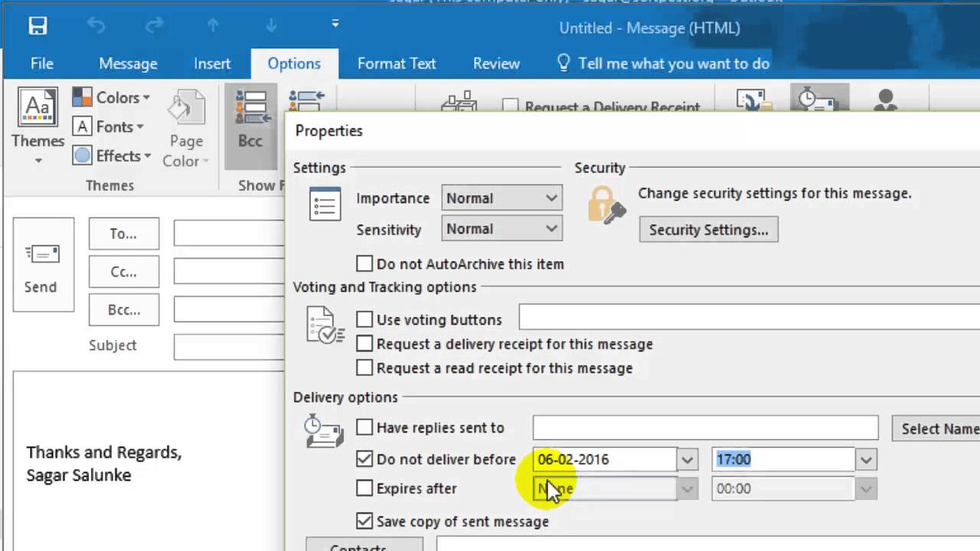Uncheck Do not deliver before checkbox
Viewport: 980px width, 551px height.
[x=364, y=459]
